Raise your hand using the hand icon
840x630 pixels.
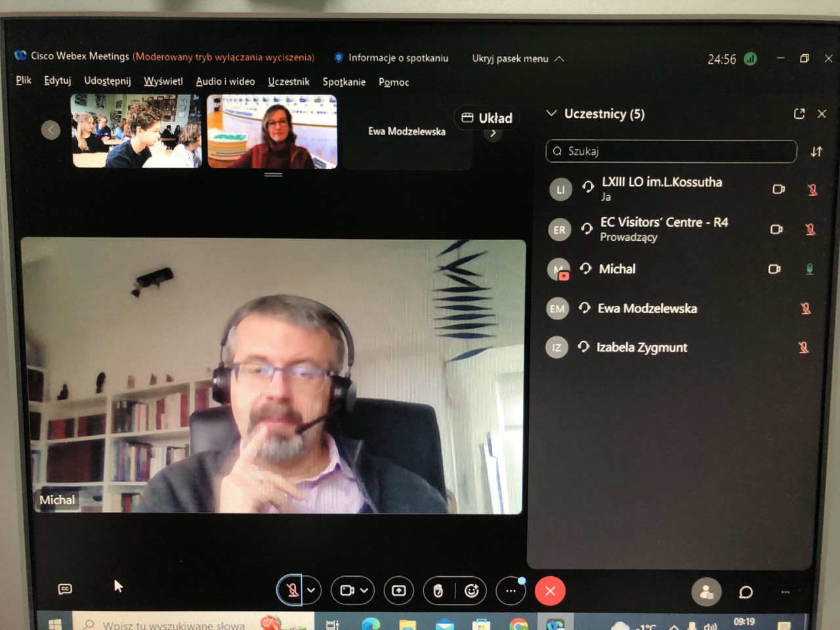click(x=438, y=591)
